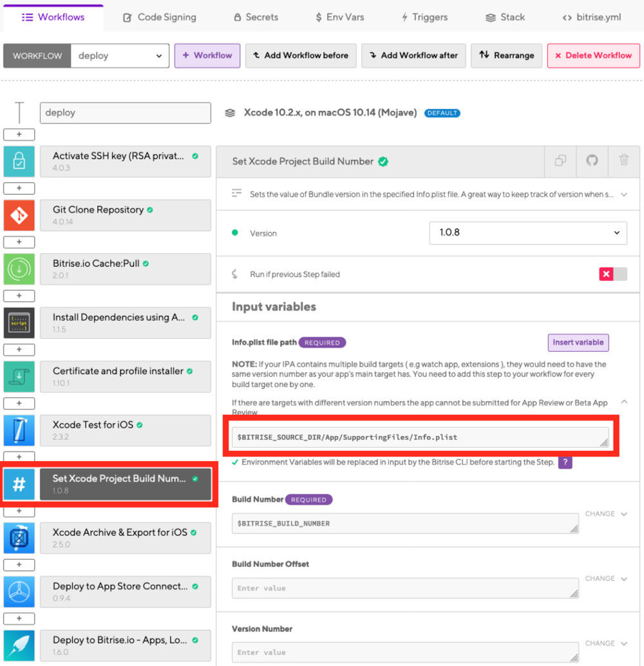The width and height of the screenshot is (644, 666).
Task: Click the Build Number Offset input field
Action: click(405, 588)
